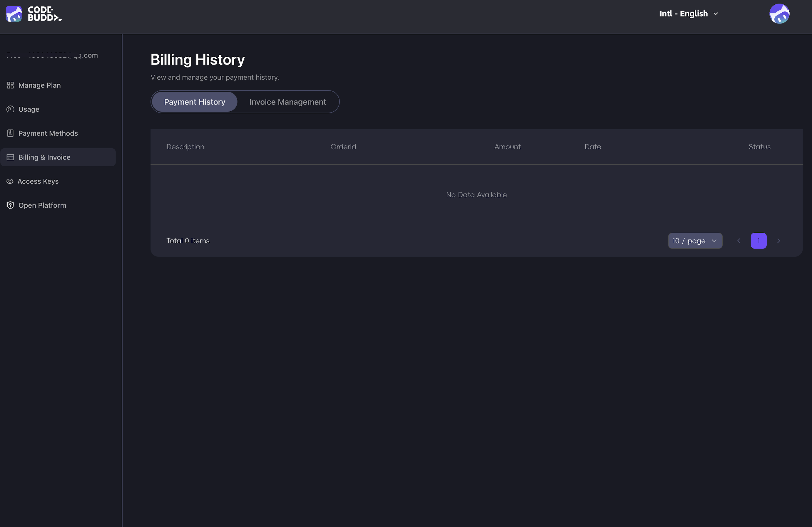This screenshot has width=812, height=527.
Task: Click the Access Keys eye icon
Action: [x=10, y=181]
